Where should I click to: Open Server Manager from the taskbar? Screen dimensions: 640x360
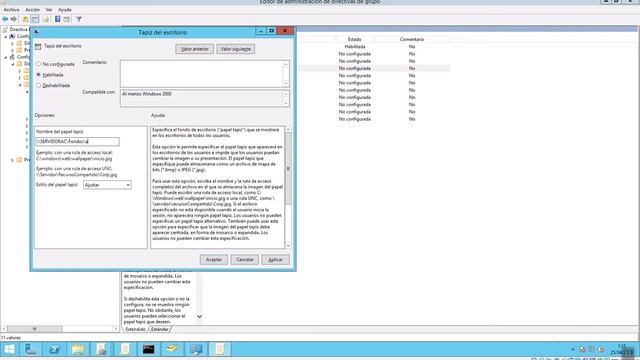tap(31, 349)
